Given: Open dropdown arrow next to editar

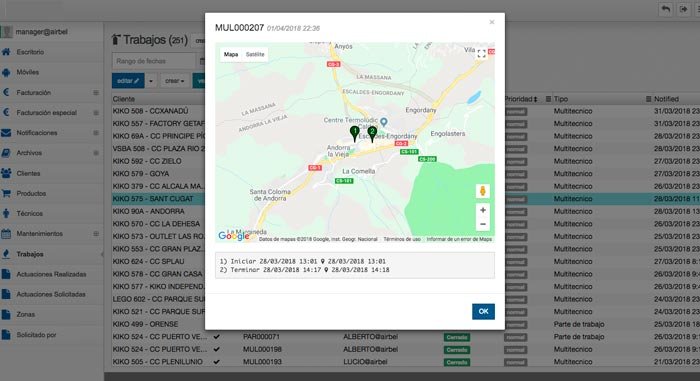Looking at the screenshot, I should pyautogui.click(x=151, y=81).
